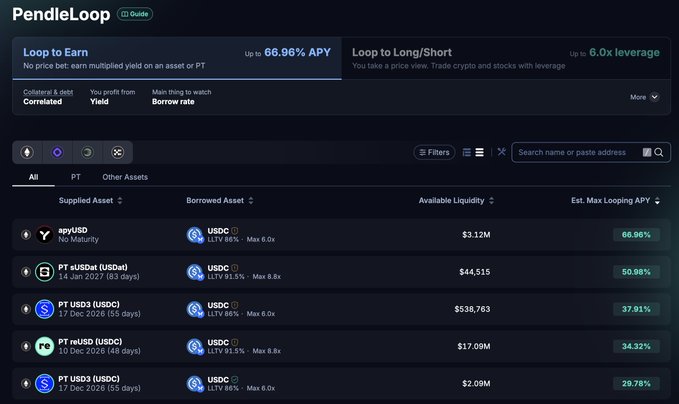Viewport: 679px width, 404px height.
Task: Switch to grouped list view icon
Action: pyautogui.click(x=466, y=152)
